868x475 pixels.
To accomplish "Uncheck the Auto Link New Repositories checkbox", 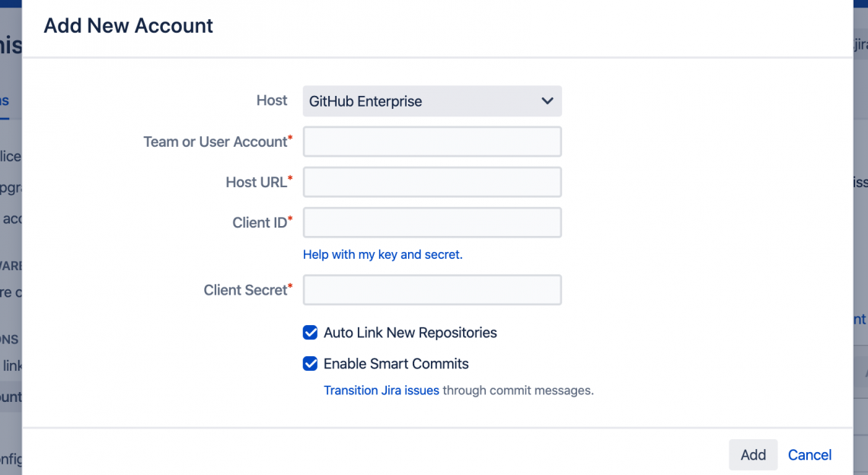I will pyautogui.click(x=310, y=333).
